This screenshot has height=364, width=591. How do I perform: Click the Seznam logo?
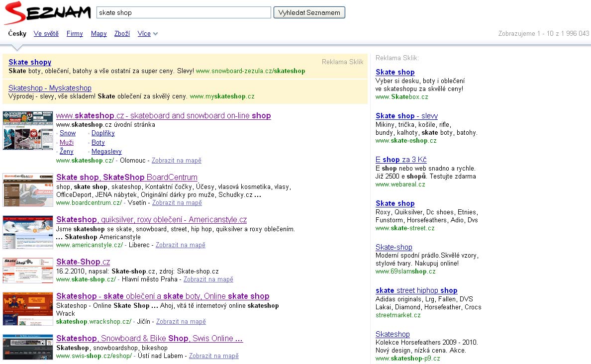point(47,13)
